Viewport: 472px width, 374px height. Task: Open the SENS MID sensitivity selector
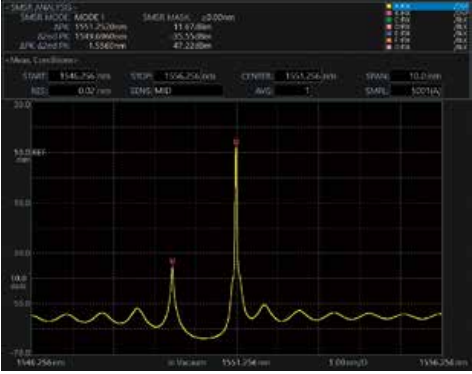point(176,91)
